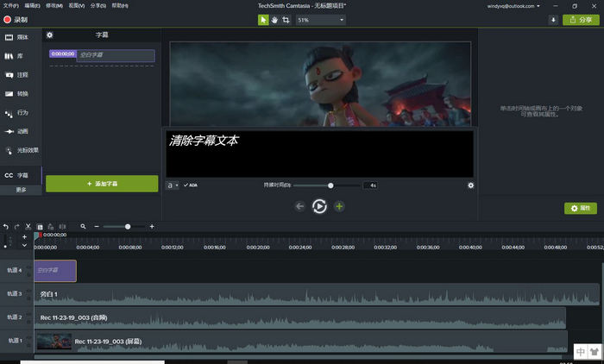Zoom out timeline with minus button

tap(97, 227)
